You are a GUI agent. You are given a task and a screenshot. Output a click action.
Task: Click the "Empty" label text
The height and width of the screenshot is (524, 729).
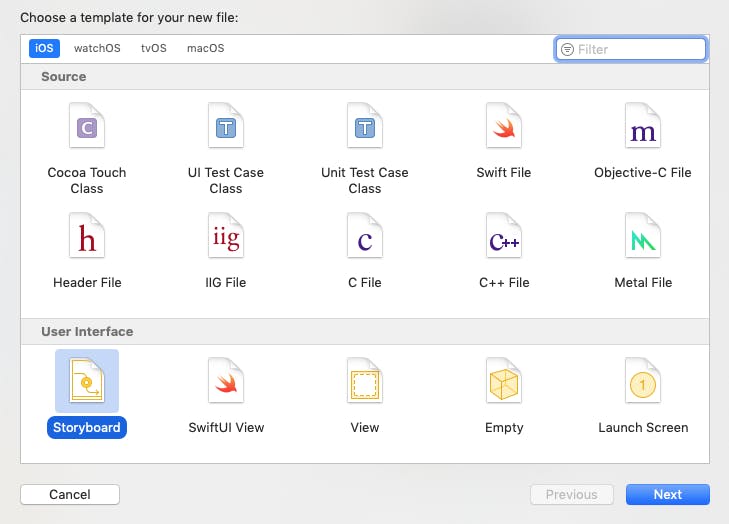pos(504,427)
